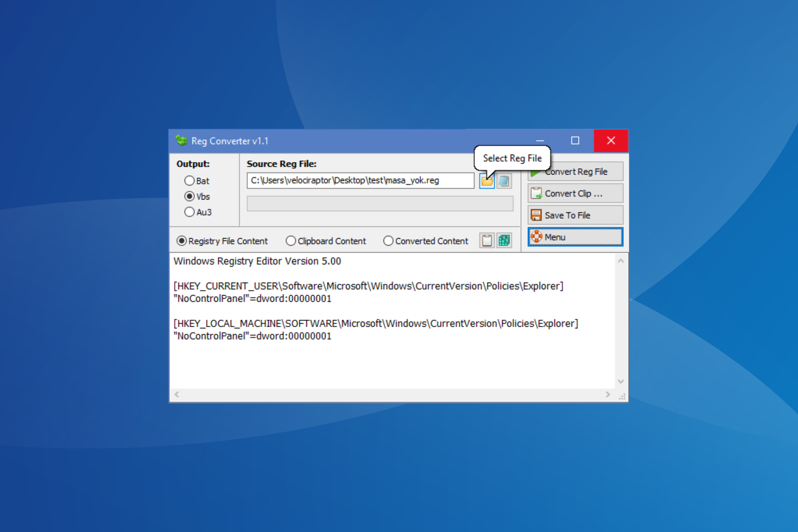
Task: Click the green cube registry icon
Action: pyautogui.click(x=504, y=240)
